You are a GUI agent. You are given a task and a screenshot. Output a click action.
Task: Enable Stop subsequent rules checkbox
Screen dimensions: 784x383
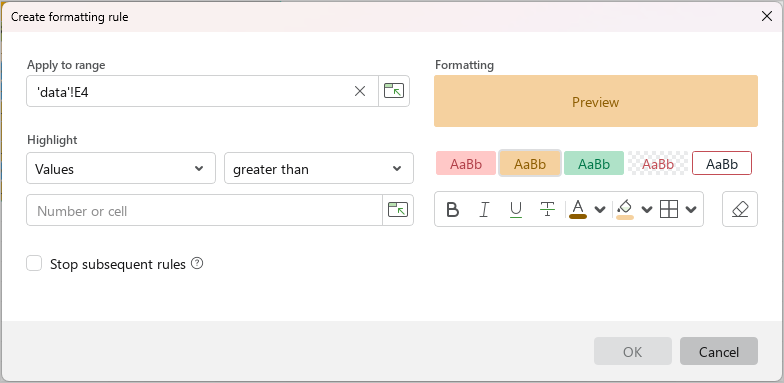tap(34, 263)
